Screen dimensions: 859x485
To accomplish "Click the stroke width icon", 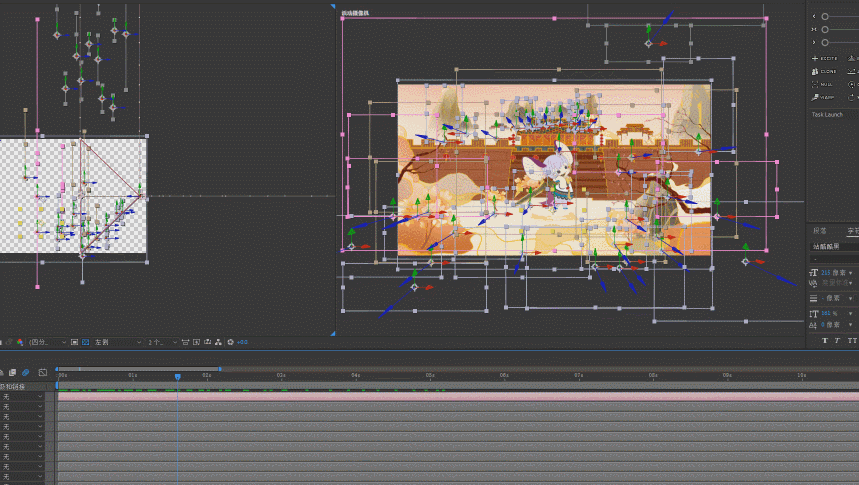I will tap(814, 298).
